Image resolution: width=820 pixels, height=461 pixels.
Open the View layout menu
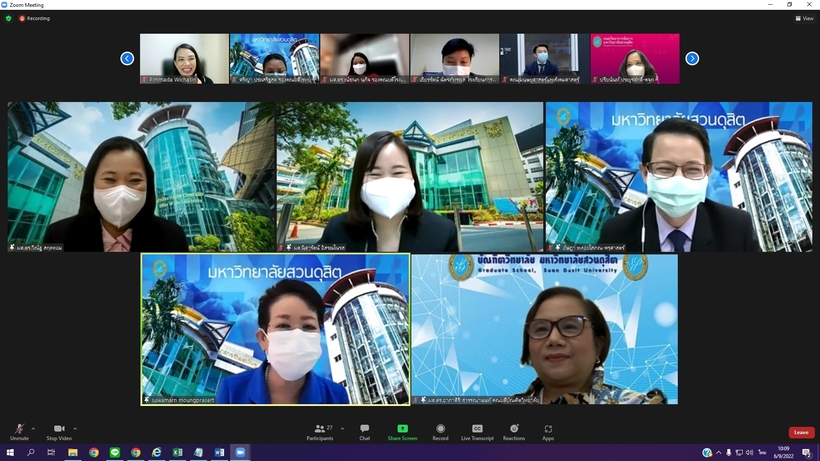(804, 18)
